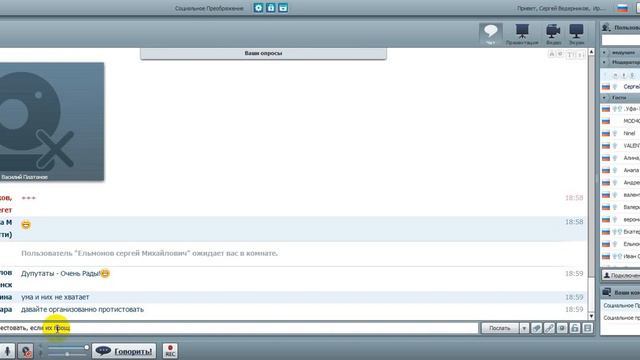Viewport: 640px width, 360px height.
Task: Click message "Дупутаты - Очень Рады!"
Action: [60, 273]
